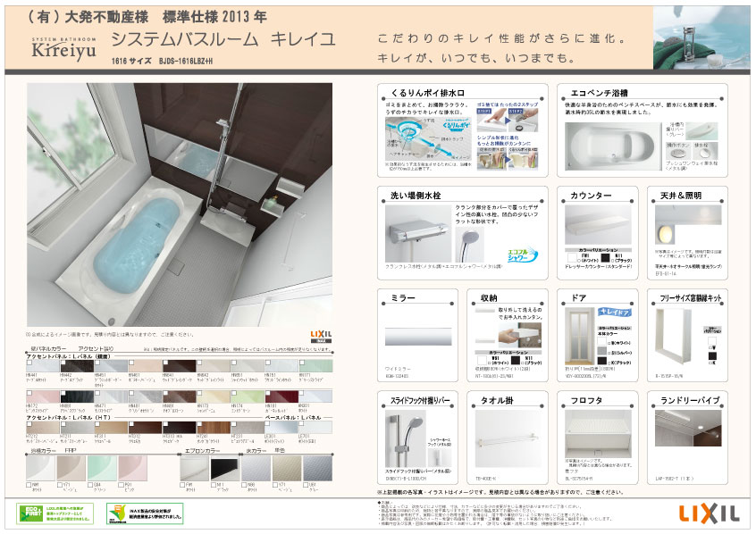The width and height of the screenshot is (756, 534).
Task: Tick the G84 green bathtub color checkbox
Action: 90,485
